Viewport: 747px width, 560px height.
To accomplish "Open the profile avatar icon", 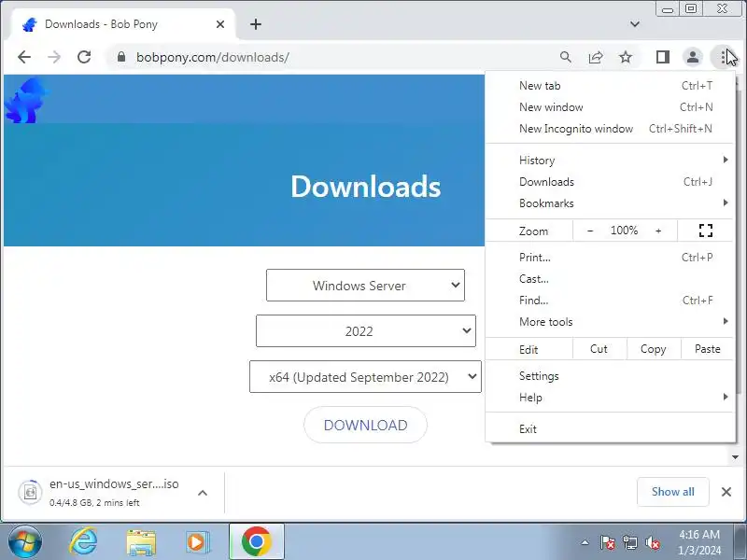I will click(x=693, y=57).
